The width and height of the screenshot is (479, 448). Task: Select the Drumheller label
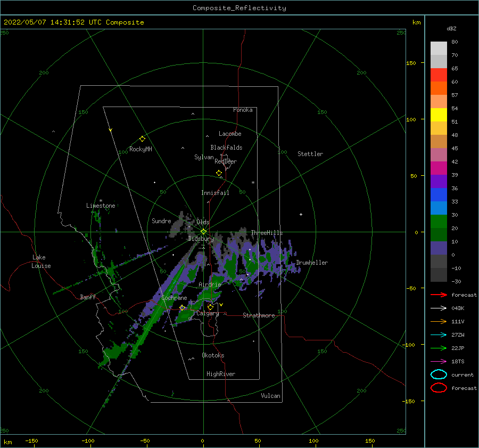point(312,263)
